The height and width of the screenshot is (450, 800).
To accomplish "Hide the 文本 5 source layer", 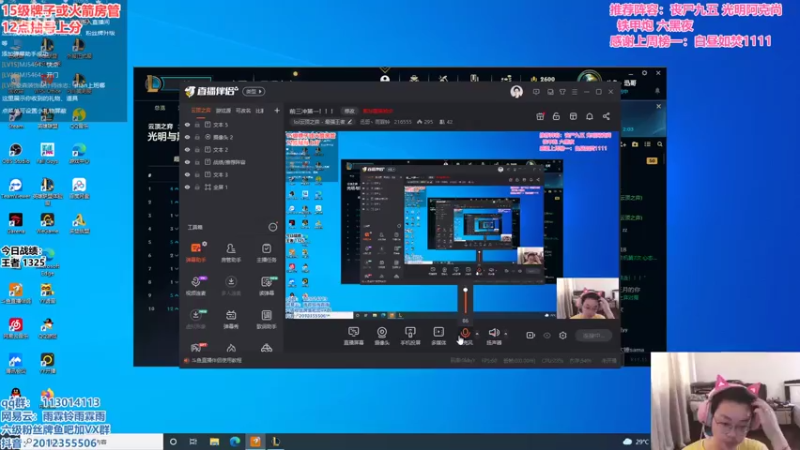I will pyautogui.click(x=188, y=124).
